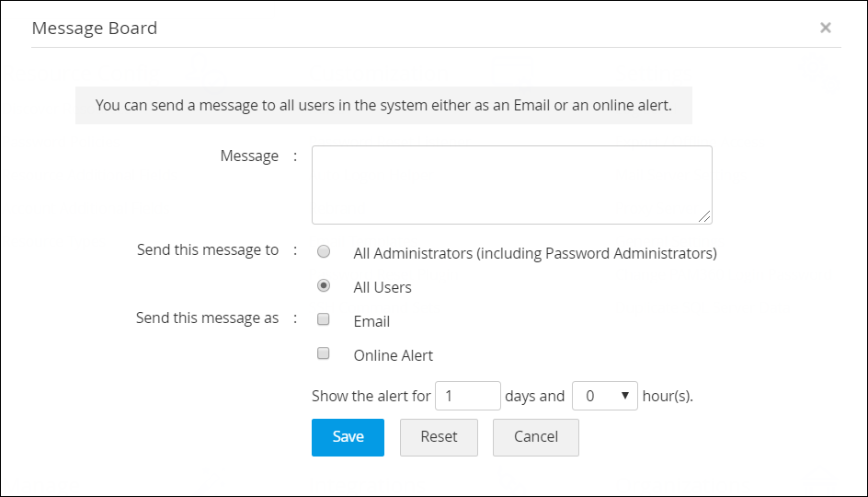Click the 'Send this message to' label
The image size is (868, 497).
coord(208,250)
